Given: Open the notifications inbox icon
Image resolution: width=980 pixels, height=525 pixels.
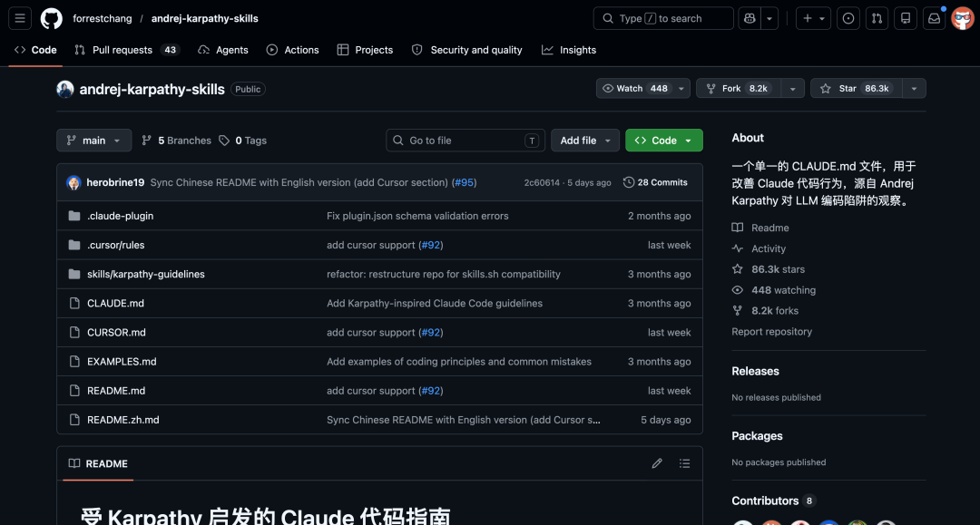Looking at the screenshot, I should (934, 18).
